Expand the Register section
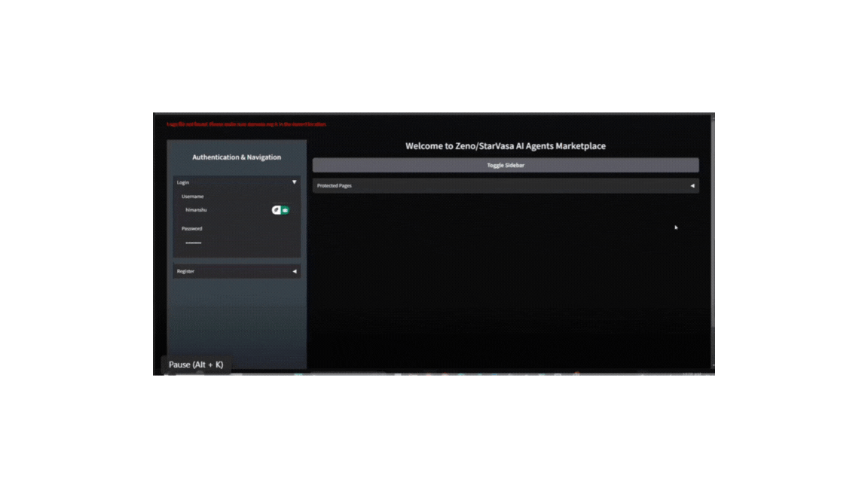Image resolution: width=868 pixels, height=488 pixels. tap(237, 271)
